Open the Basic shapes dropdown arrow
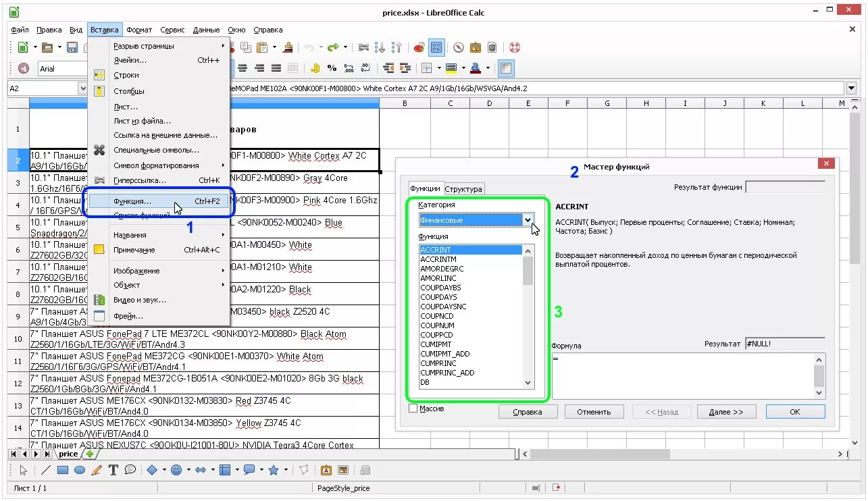 point(163,470)
